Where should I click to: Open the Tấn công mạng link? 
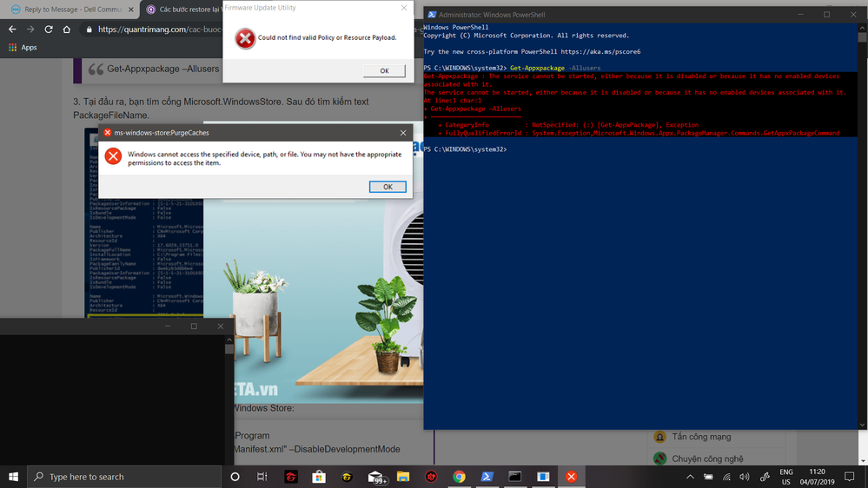click(701, 437)
